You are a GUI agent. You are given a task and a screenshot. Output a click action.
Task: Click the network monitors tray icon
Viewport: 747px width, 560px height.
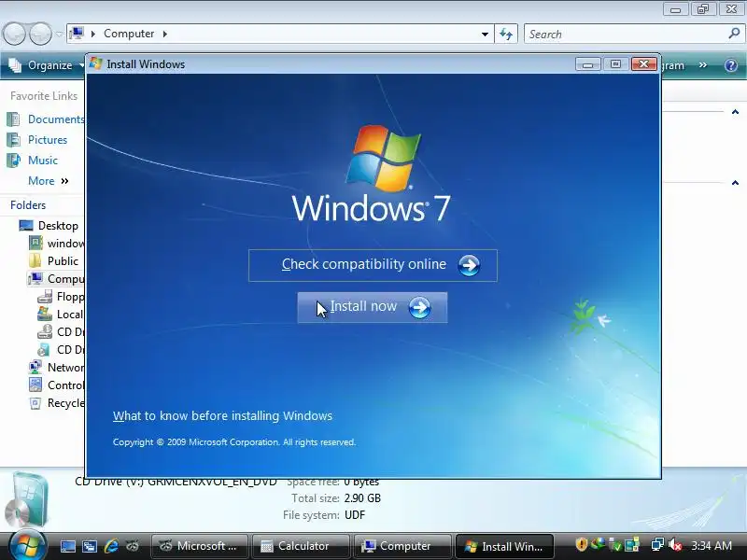point(657,544)
